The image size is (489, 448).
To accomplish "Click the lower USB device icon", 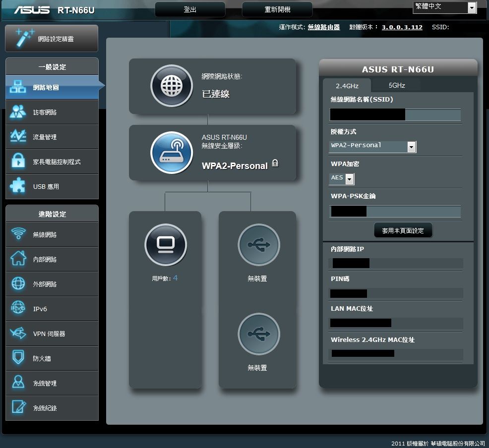I will point(258,334).
